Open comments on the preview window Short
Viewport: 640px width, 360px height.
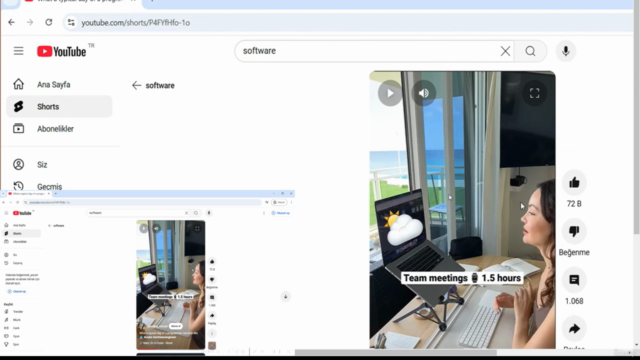(x=212, y=298)
